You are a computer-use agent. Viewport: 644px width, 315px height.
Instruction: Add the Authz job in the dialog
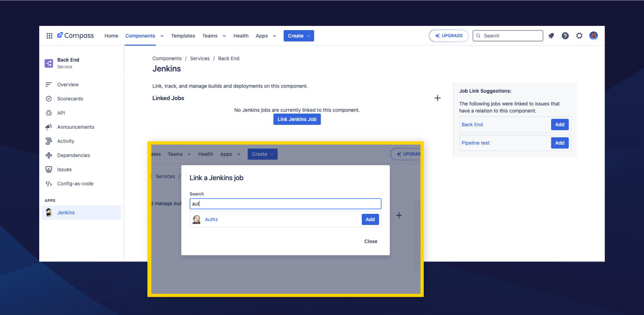tap(370, 219)
